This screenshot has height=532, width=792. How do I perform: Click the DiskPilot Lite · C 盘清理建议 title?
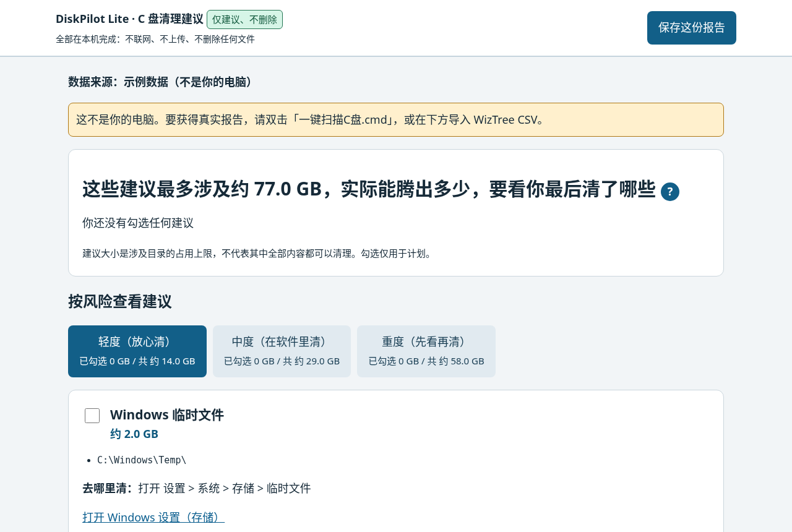pyautogui.click(x=129, y=19)
